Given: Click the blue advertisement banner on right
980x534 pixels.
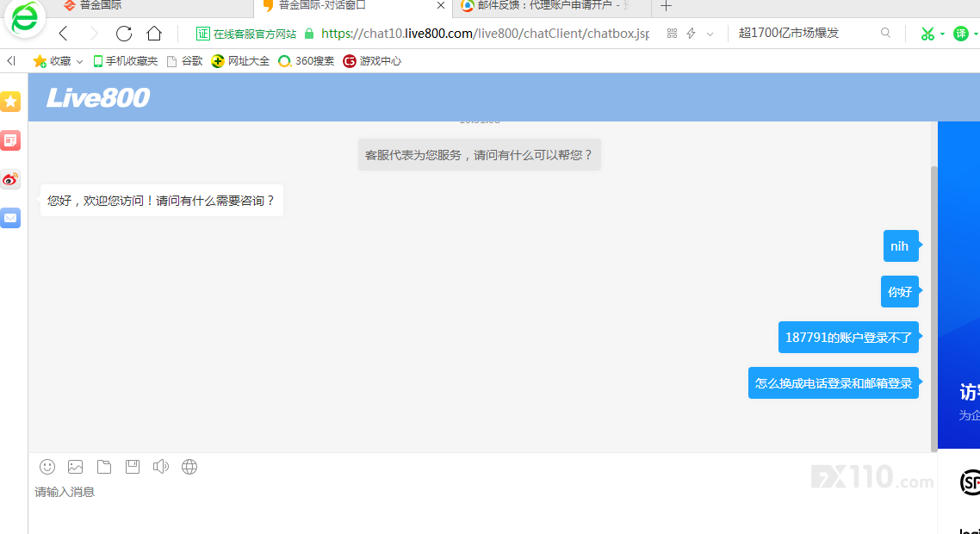Looking at the screenshot, I should [958, 284].
